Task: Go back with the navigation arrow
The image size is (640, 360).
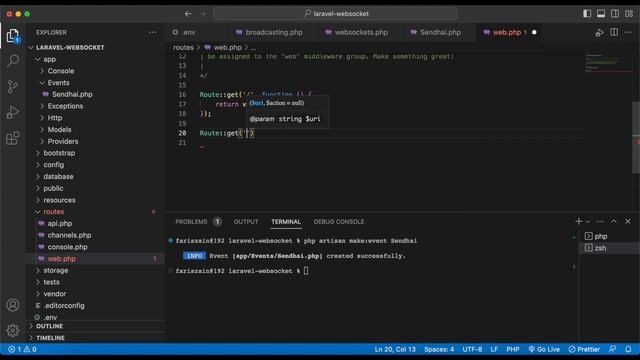Action: 188,13
